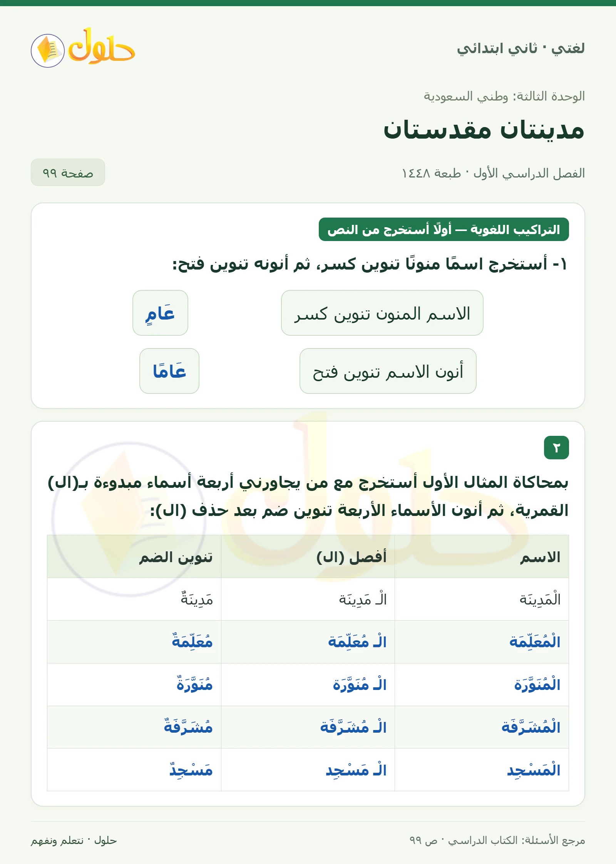Click the صفحة ٩٩ page badge

[x=68, y=172]
